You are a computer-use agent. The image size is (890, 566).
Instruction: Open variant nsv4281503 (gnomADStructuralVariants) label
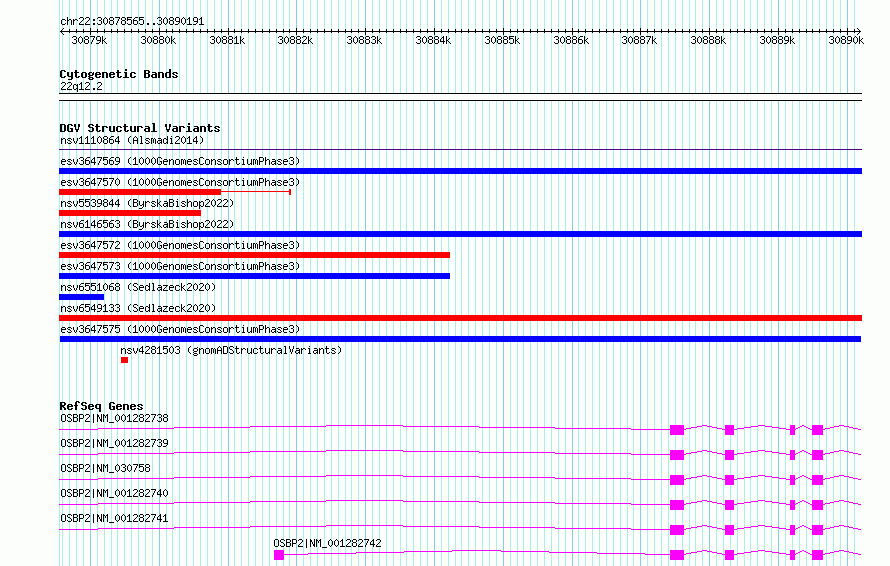231,350
